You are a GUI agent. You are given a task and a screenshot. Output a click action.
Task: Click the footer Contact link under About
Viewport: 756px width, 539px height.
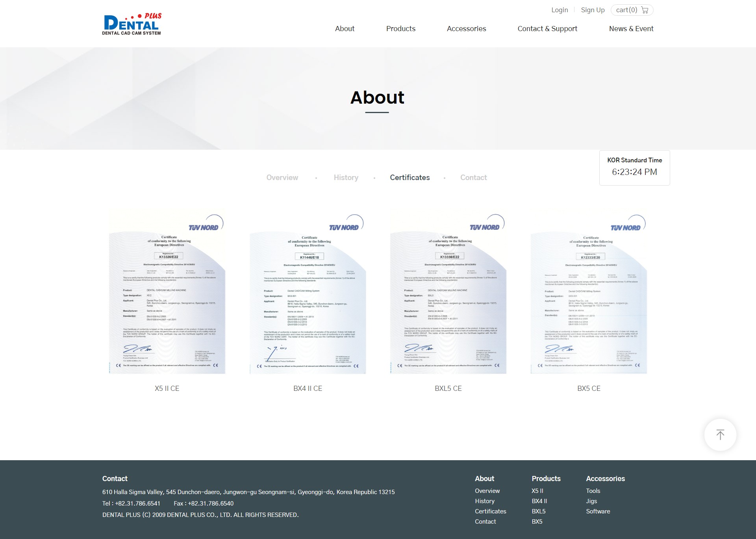point(485,521)
